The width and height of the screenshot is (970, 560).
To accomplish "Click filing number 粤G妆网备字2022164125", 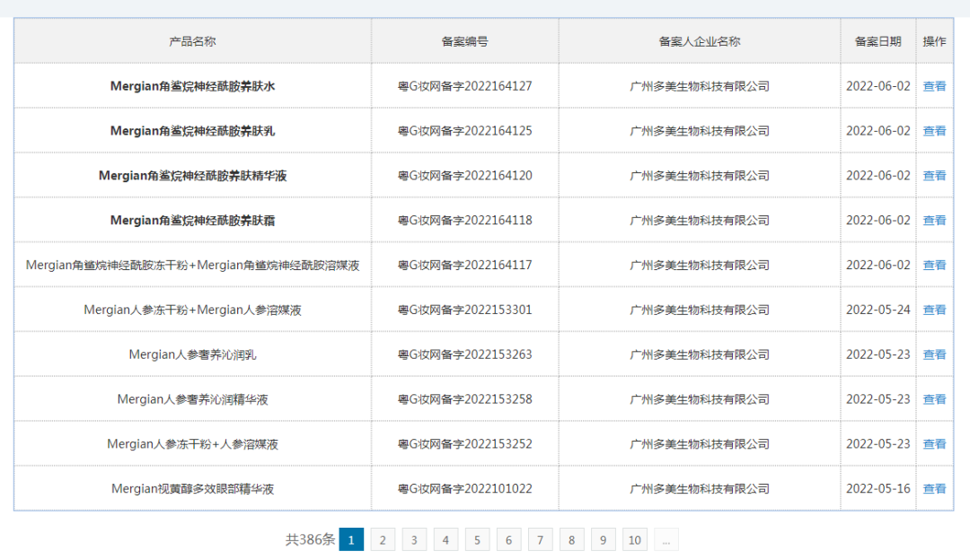I will click(464, 130).
